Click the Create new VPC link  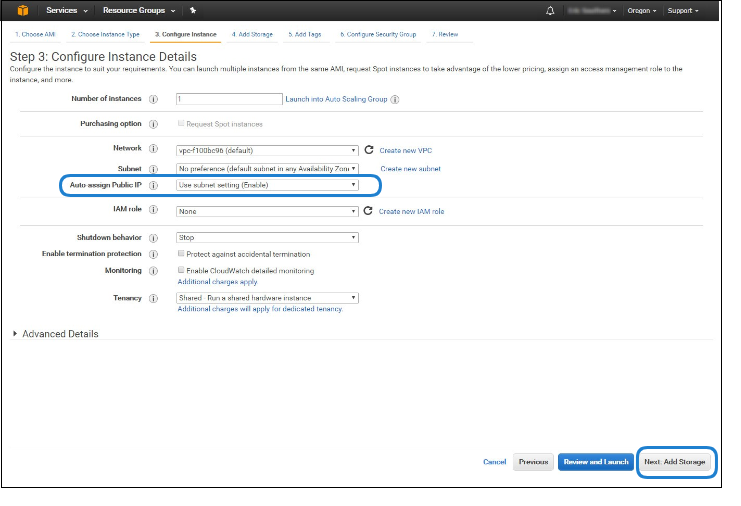click(x=405, y=150)
